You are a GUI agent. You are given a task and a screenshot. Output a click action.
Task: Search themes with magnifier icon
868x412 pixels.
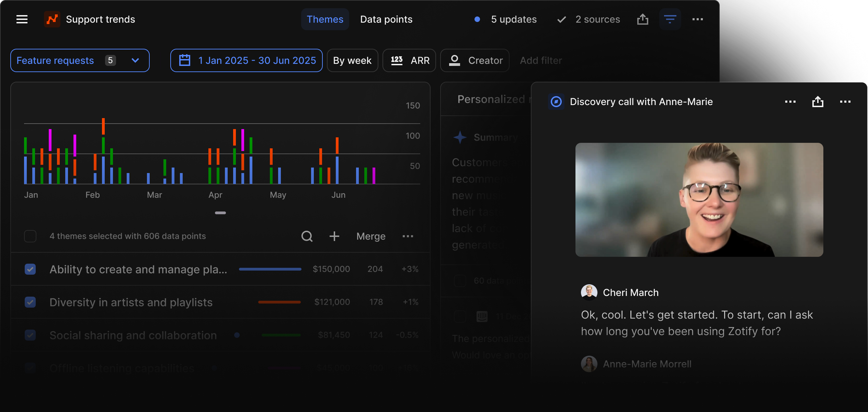[x=307, y=236]
